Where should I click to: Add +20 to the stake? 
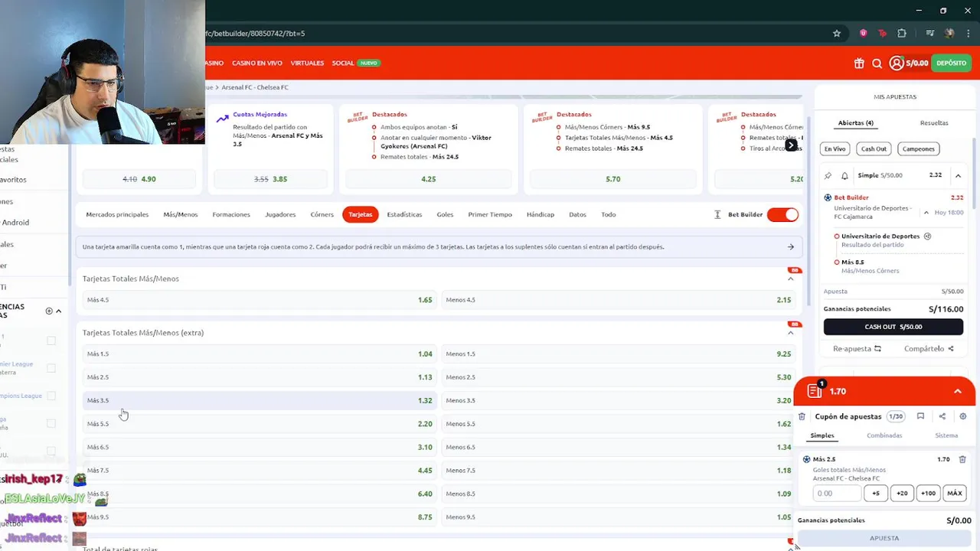click(902, 493)
